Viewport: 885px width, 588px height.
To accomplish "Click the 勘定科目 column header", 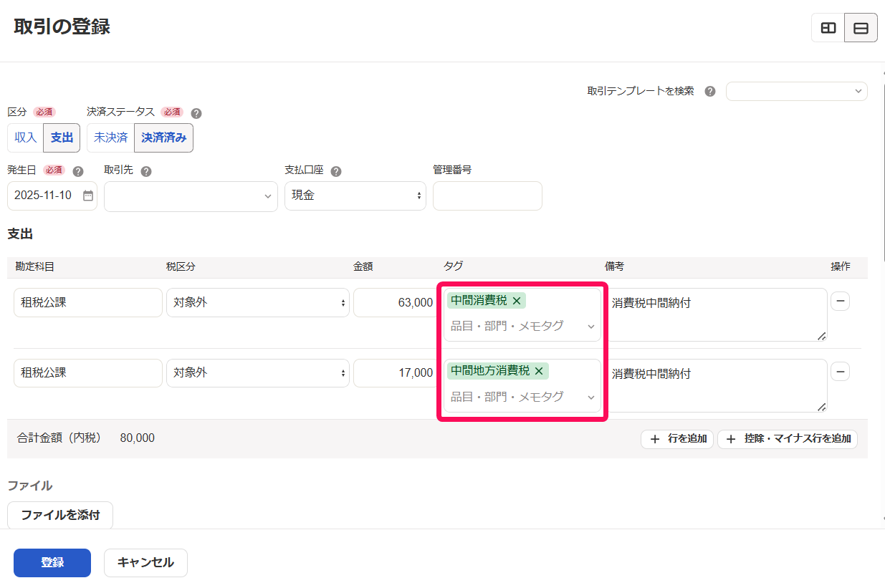I will coord(35,266).
